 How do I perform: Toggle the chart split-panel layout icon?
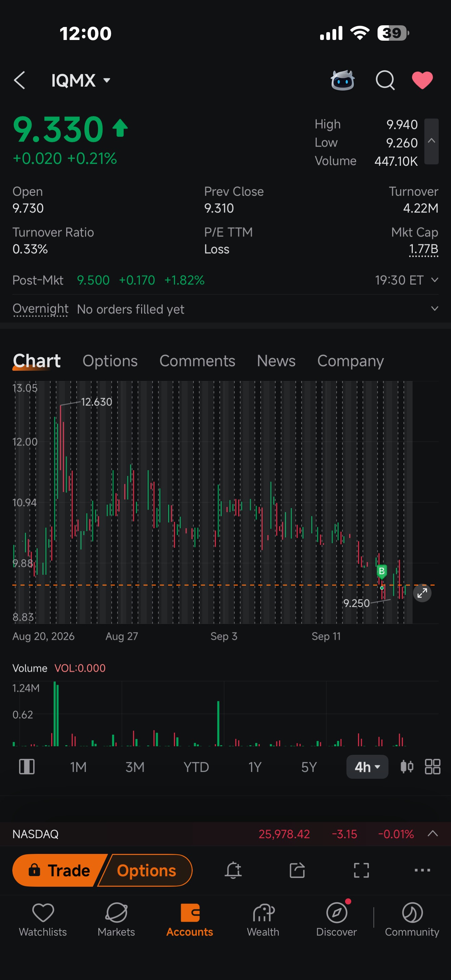[27, 766]
